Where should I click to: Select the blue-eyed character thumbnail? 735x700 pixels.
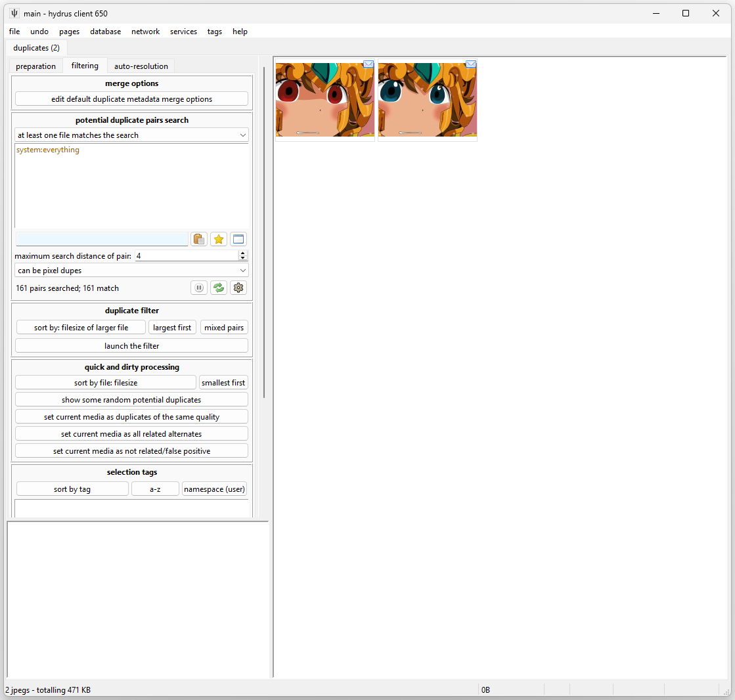[427, 100]
